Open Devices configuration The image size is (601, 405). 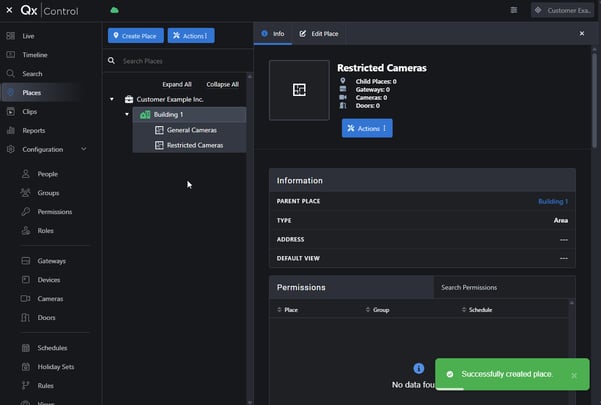tap(49, 280)
